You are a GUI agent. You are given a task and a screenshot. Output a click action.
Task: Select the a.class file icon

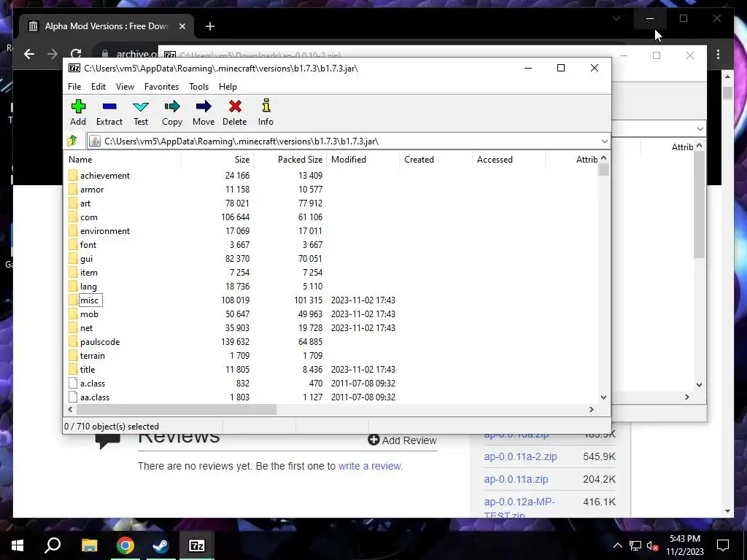click(x=73, y=383)
